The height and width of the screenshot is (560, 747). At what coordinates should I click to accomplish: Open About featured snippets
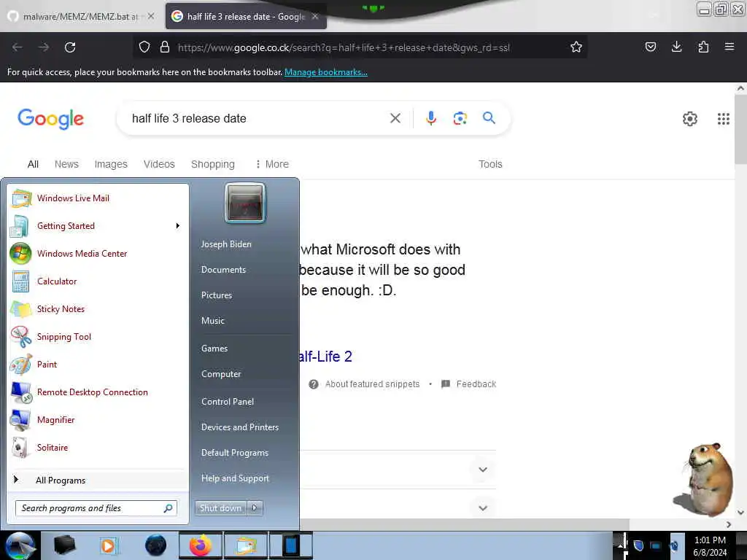pyautogui.click(x=372, y=384)
